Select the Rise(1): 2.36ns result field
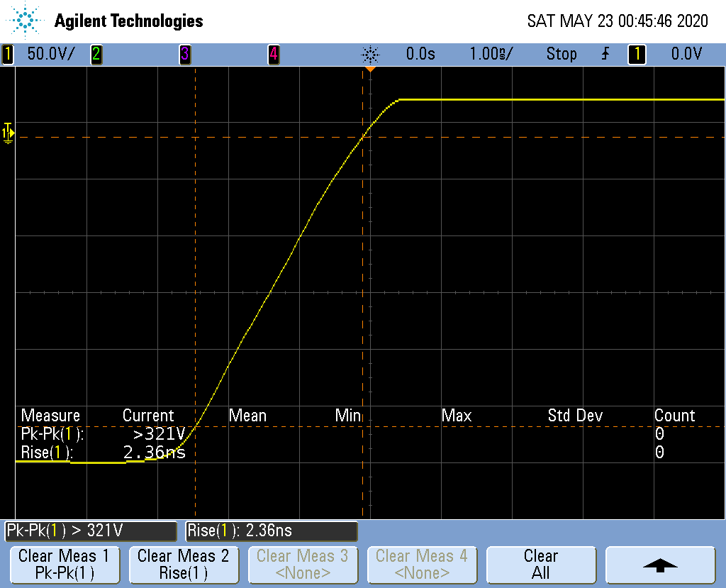This screenshot has height=588, width=726. [271, 531]
